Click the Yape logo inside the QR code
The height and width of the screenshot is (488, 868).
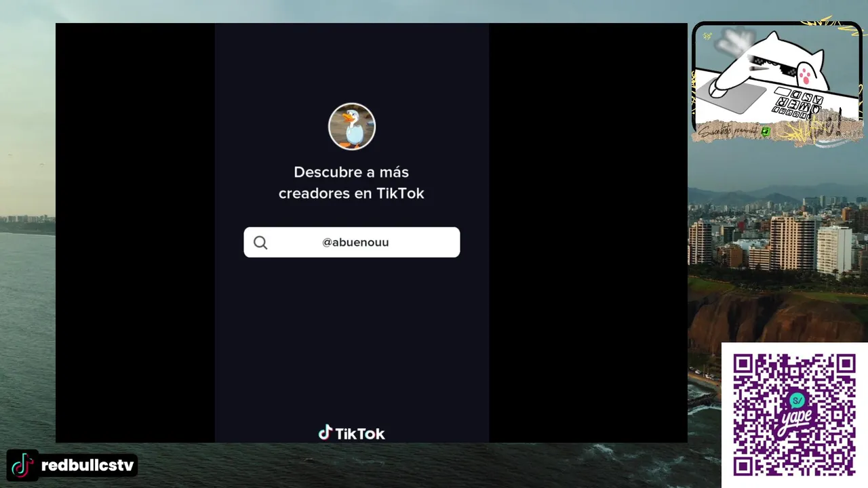[x=794, y=414]
